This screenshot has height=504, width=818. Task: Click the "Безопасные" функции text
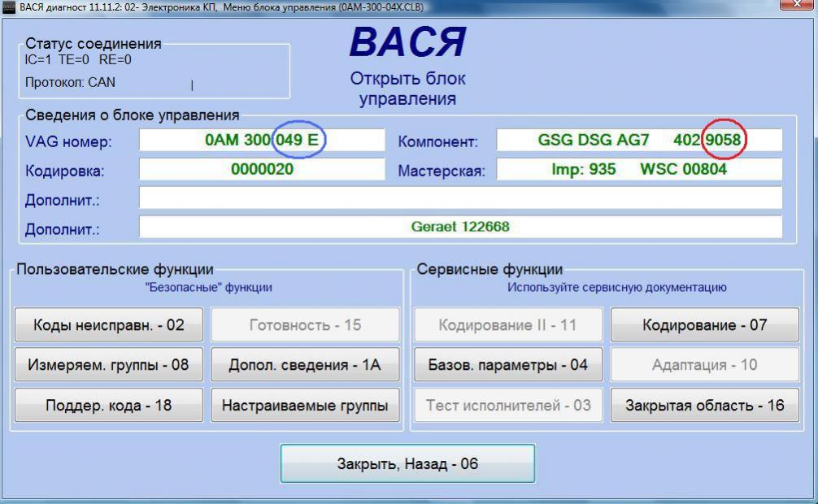(209, 287)
